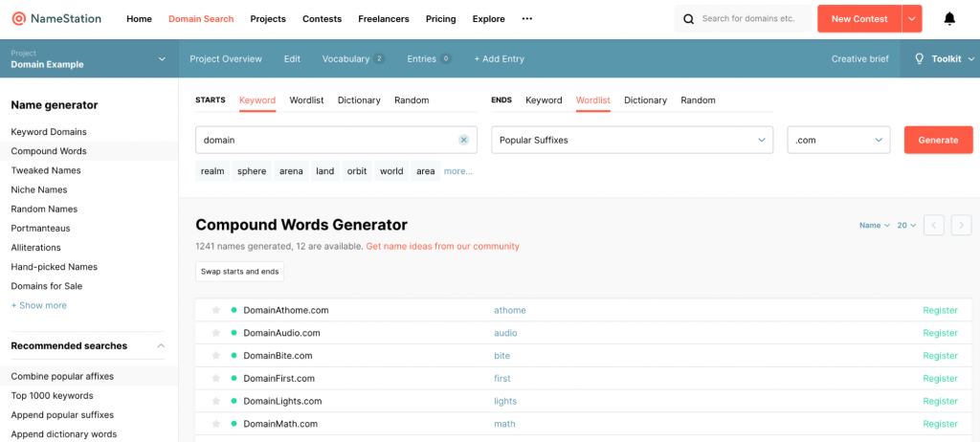Click the Toolkit lightbulb icon
Image resolution: width=980 pixels, height=442 pixels.
pos(920,58)
